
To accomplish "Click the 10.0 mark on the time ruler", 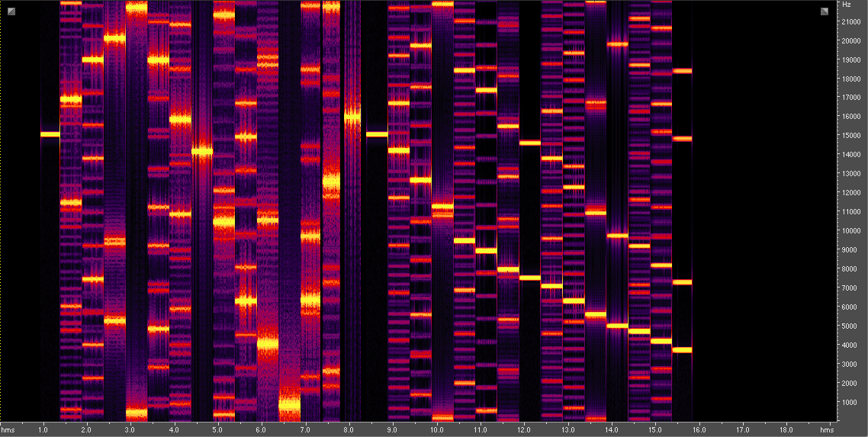I will pyautogui.click(x=436, y=429).
